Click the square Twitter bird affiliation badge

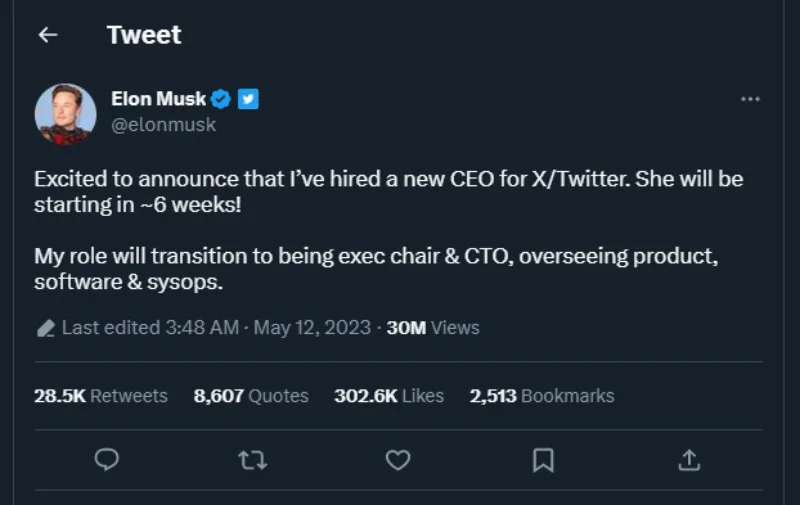pyautogui.click(x=249, y=99)
